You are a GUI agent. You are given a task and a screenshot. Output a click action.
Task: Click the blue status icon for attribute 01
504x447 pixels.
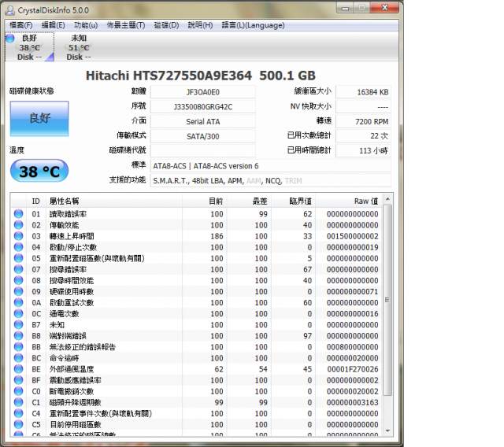pyautogui.click(x=18, y=214)
